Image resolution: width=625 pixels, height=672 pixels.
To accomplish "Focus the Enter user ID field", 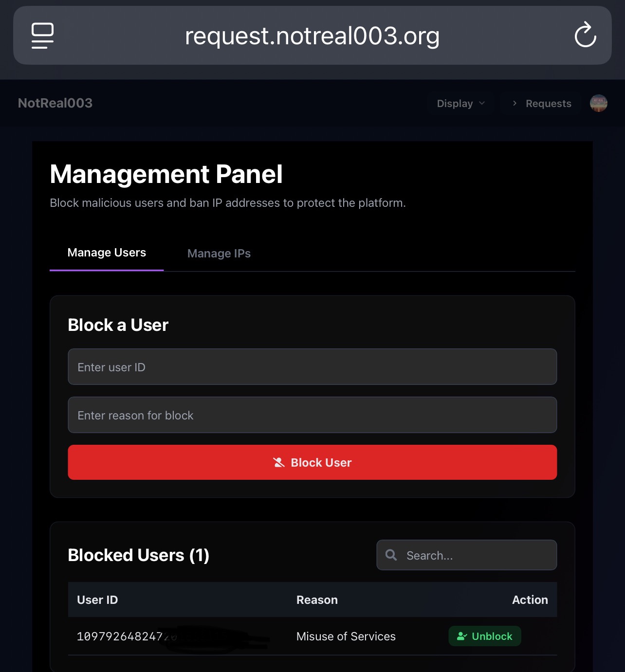I will tap(312, 367).
